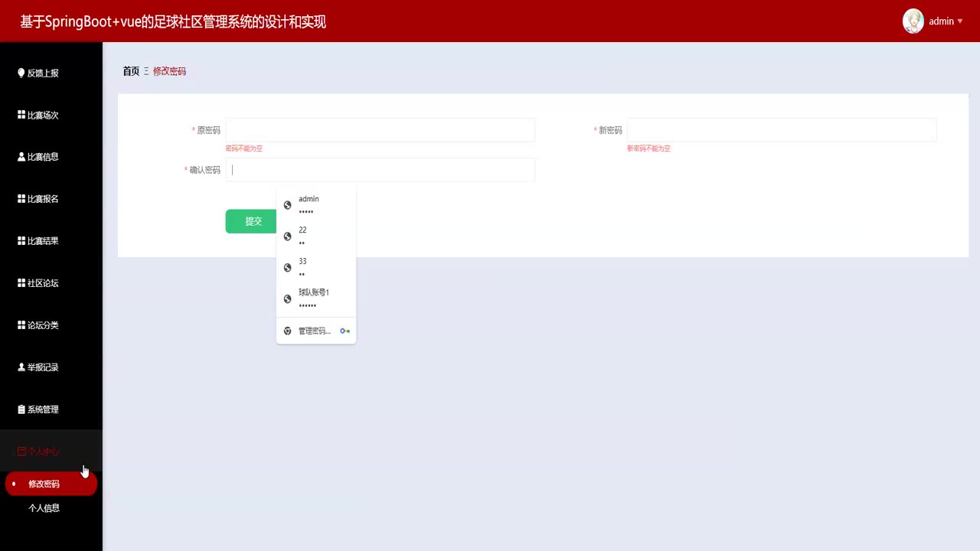Image resolution: width=980 pixels, height=551 pixels.
Task: Click 新密码不能为空 error message
Action: 648,148
